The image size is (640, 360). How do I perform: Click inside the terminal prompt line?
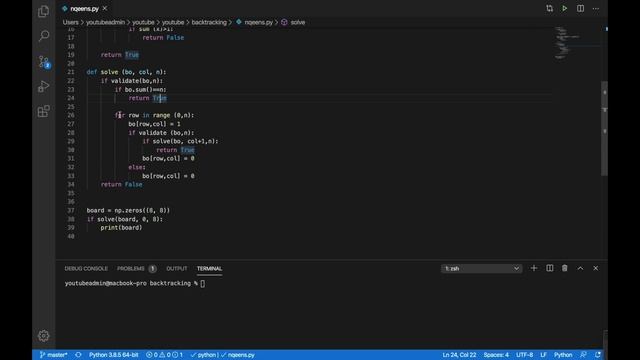pos(135,283)
